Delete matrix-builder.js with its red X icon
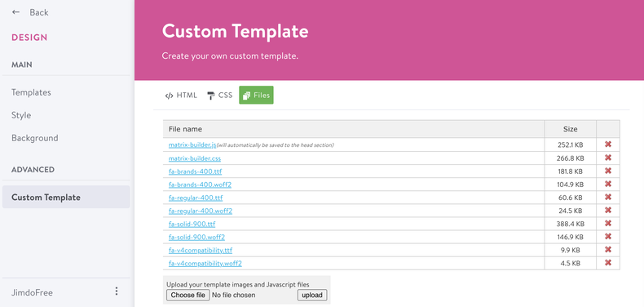 pyautogui.click(x=608, y=145)
